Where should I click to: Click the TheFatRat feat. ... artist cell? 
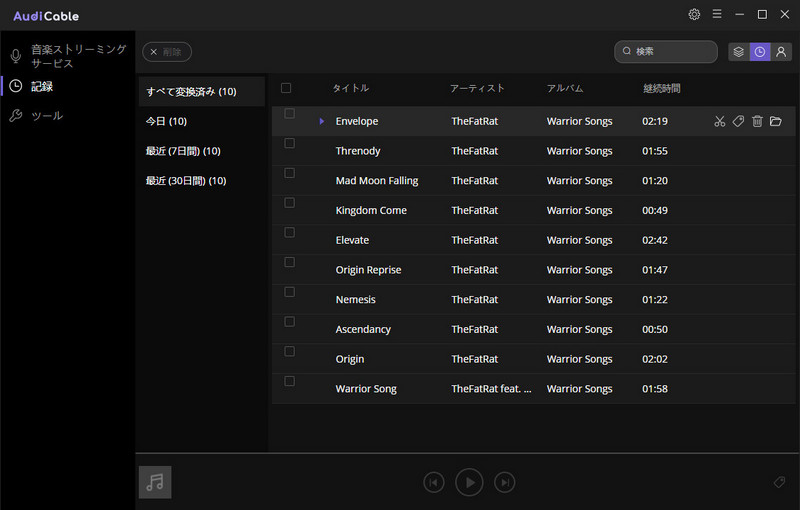click(491, 389)
